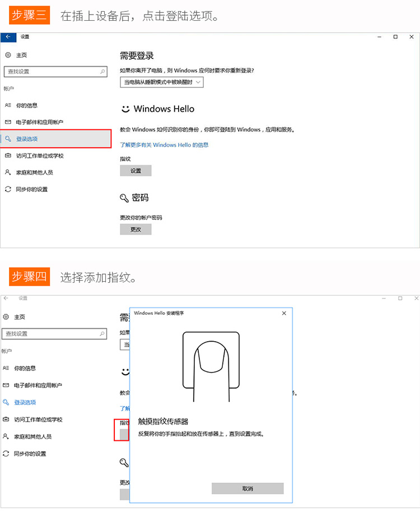
Task: Open 电子邮件和应用帐户 in lower Settings sidebar
Action: [38, 385]
